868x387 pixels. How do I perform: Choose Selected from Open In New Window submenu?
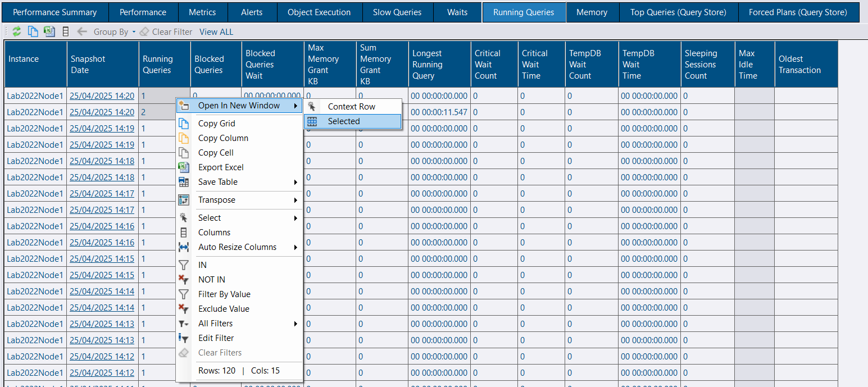click(344, 121)
